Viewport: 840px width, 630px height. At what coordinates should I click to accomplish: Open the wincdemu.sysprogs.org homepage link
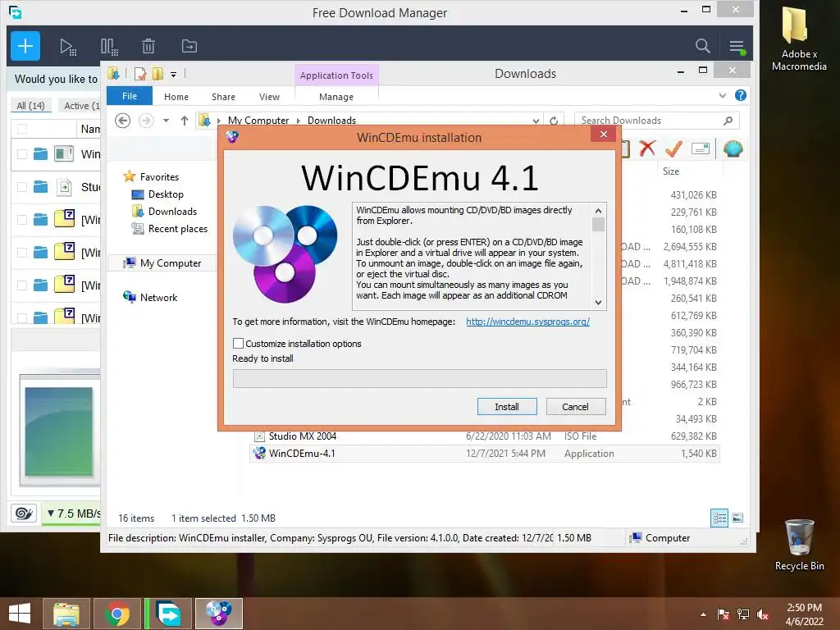point(527,322)
